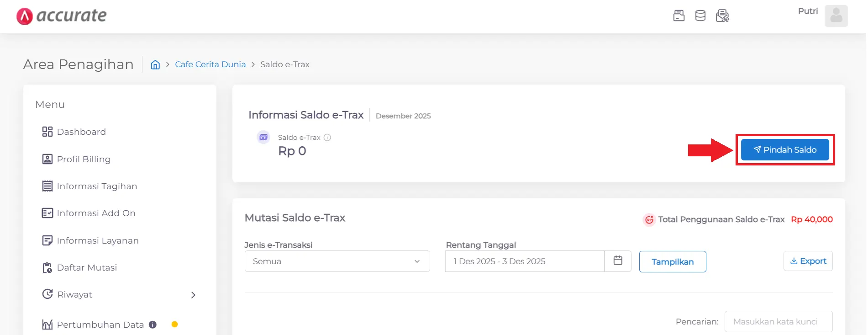Click the Putri profile avatar
This screenshot has width=868, height=335.
pos(836,16)
